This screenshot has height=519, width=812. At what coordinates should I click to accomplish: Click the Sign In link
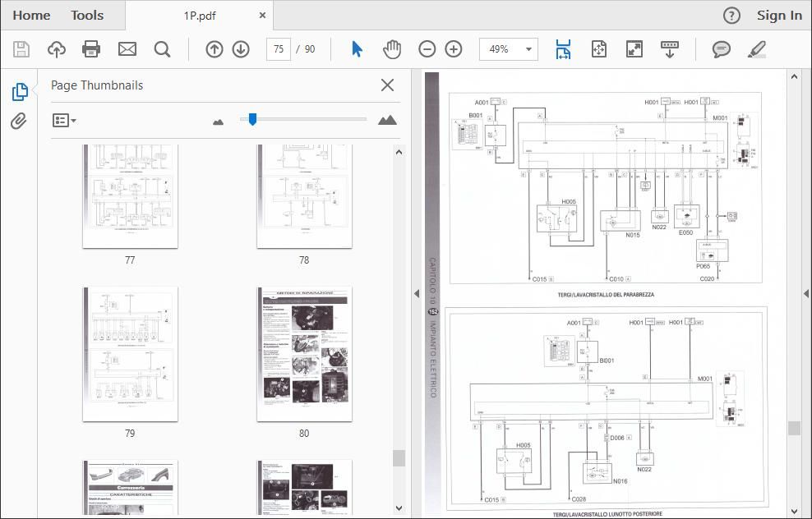coord(779,16)
